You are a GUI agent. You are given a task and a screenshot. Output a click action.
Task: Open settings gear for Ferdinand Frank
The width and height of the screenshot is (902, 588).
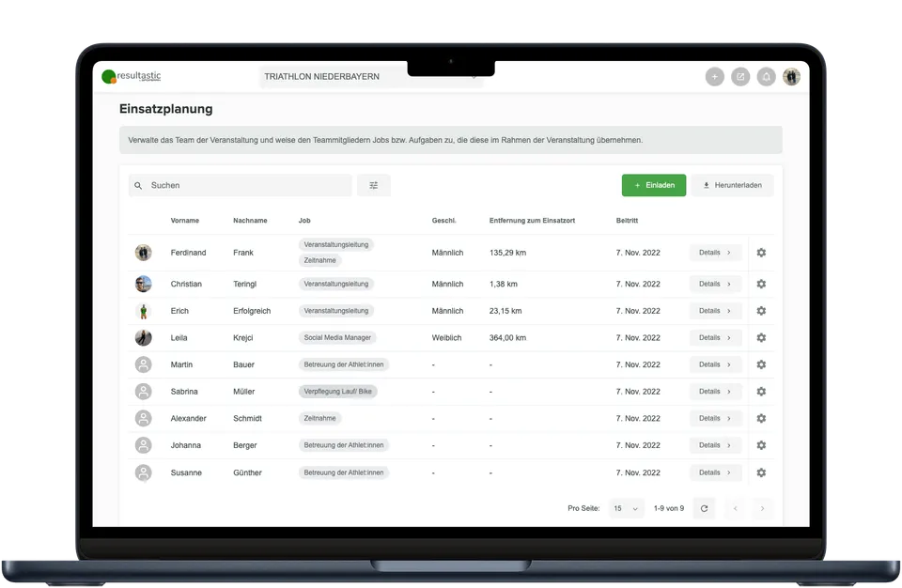coord(761,253)
